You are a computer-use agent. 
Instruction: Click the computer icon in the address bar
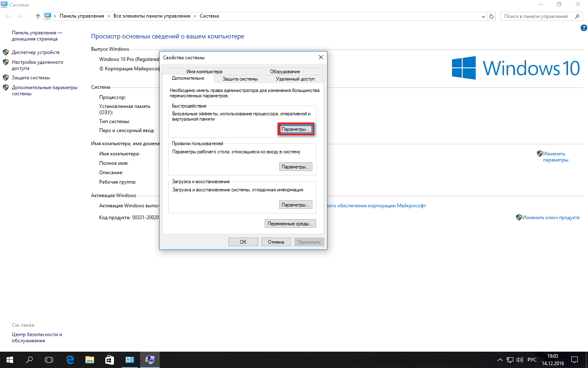(x=48, y=16)
